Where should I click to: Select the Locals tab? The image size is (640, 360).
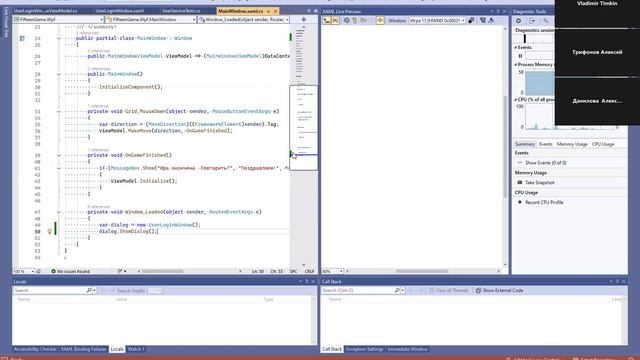(x=117, y=349)
